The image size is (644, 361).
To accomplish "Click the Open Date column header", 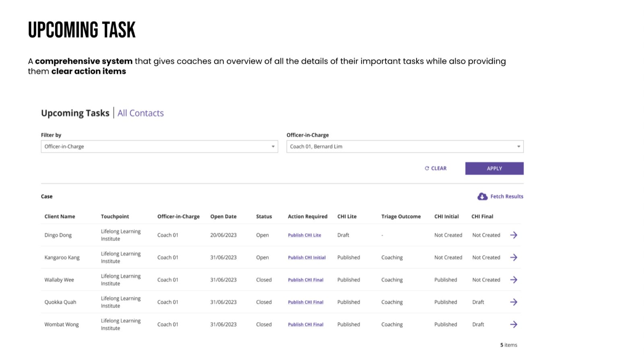I will click(223, 216).
